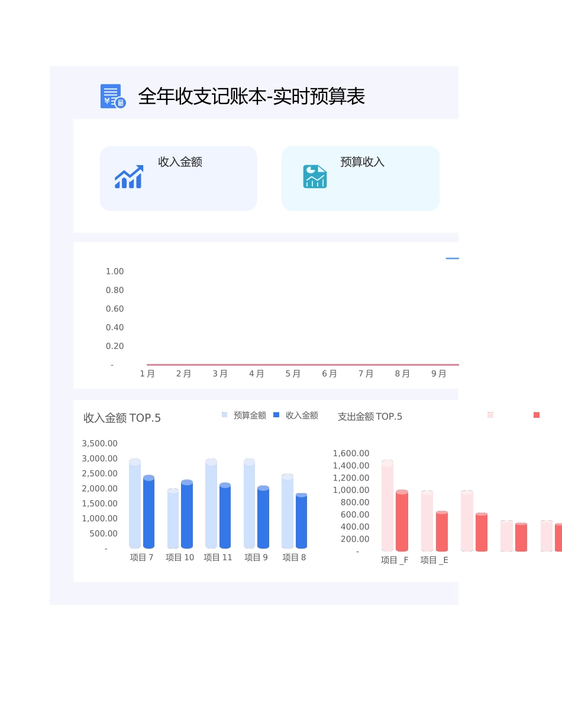Open the 预算收入 summary card

click(360, 178)
